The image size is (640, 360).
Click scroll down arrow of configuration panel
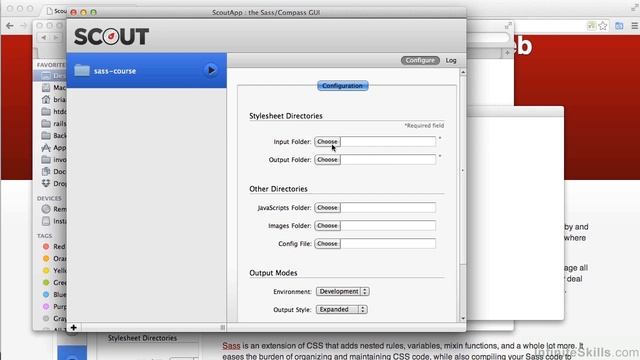click(x=463, y=318)
